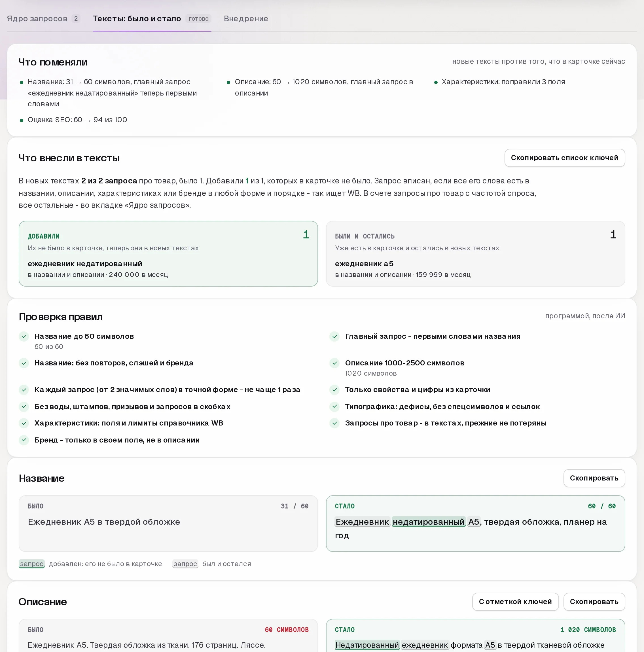Copy the Описание text with «Скопировать»

click(594, 601)
